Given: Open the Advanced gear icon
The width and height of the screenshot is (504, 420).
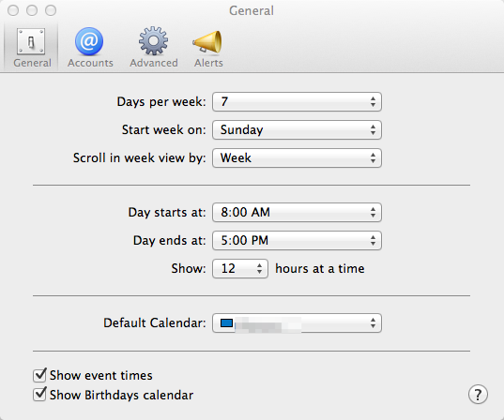Looking at the screenshot, I should pyautogui.click(x=153, y=40).
